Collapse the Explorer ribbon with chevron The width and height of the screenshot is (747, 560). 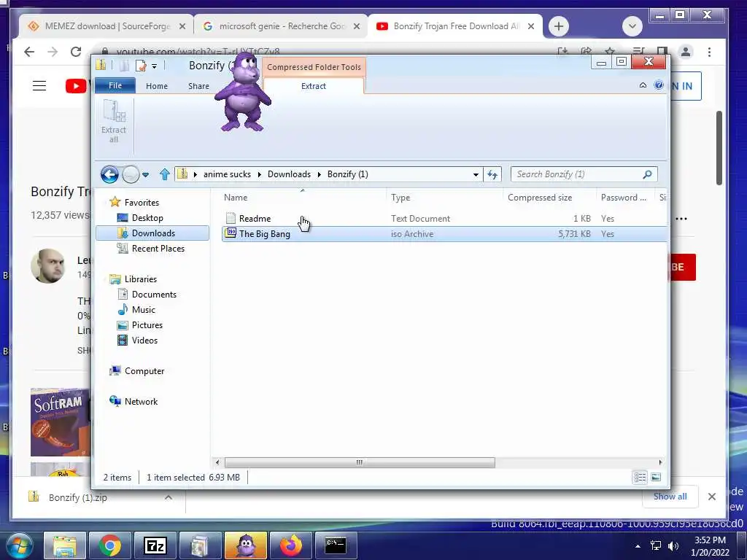coord(643,85)
